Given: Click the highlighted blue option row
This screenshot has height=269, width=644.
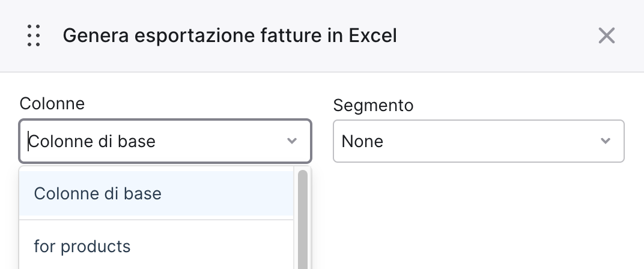Looking at the screenshot, I should [x=156, y=193].
